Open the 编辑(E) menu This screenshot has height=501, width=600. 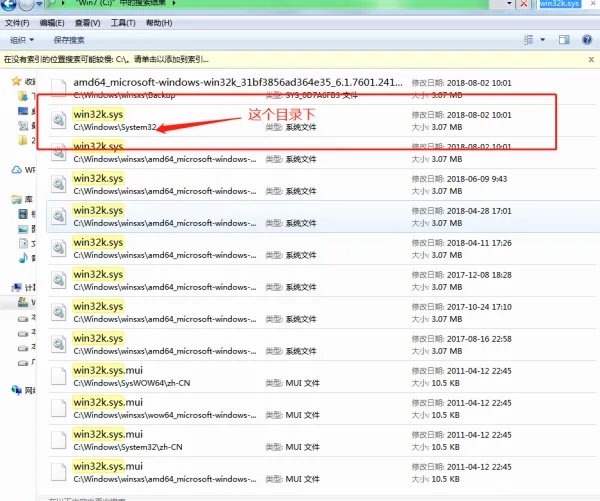[x=52, y=23]
